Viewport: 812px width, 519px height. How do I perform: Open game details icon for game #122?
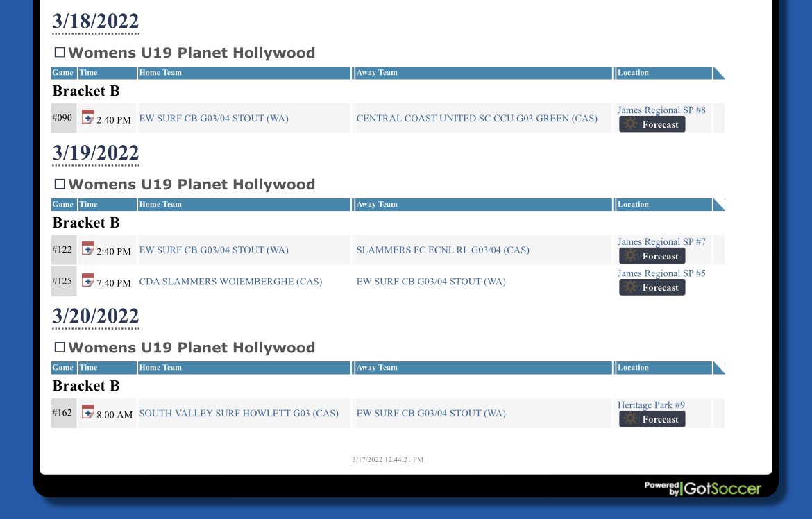(x=88, y=248)
